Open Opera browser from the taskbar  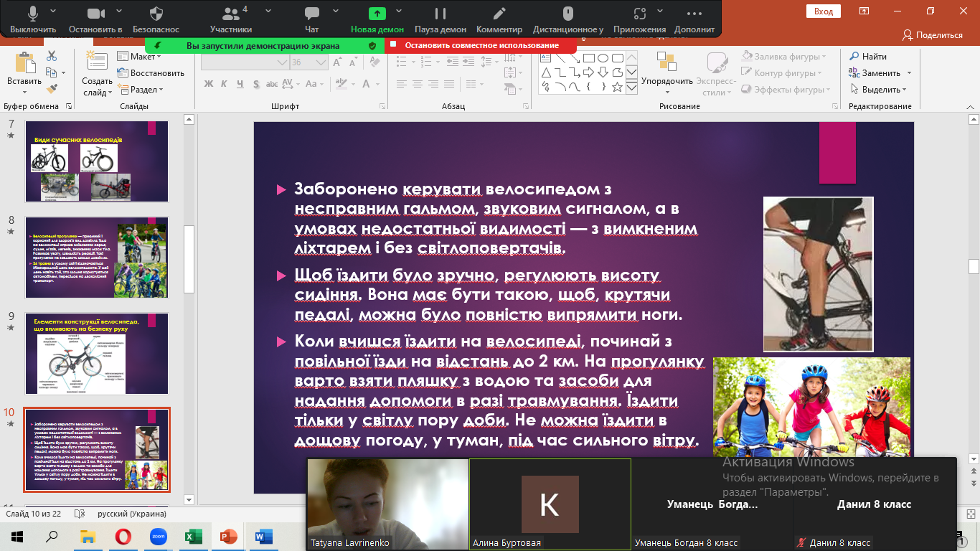[123, 537]
